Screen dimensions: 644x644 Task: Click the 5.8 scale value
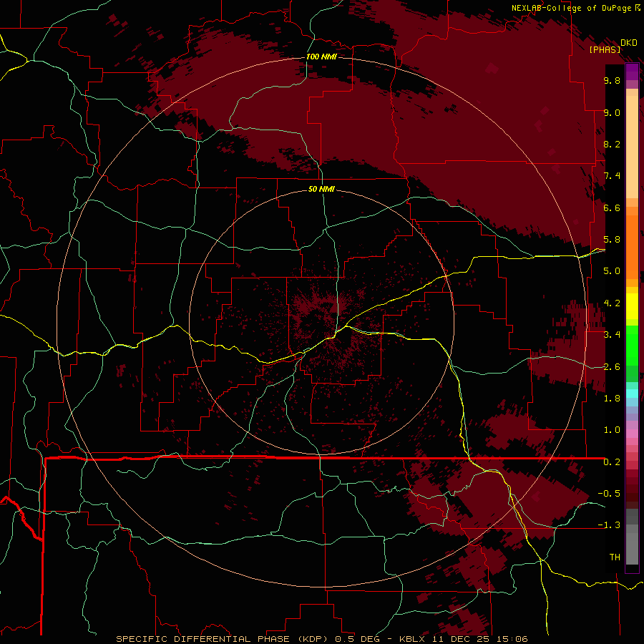pos(612,240)
